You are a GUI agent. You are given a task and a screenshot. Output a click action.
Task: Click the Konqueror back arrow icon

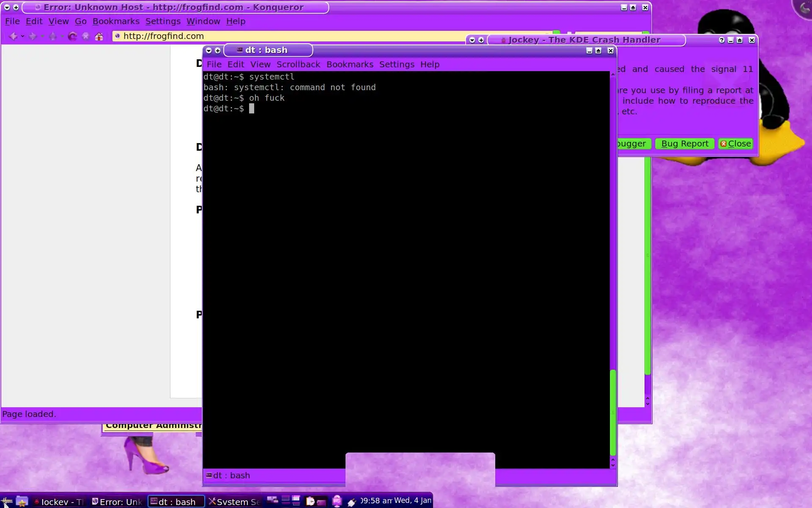point(13,36)
